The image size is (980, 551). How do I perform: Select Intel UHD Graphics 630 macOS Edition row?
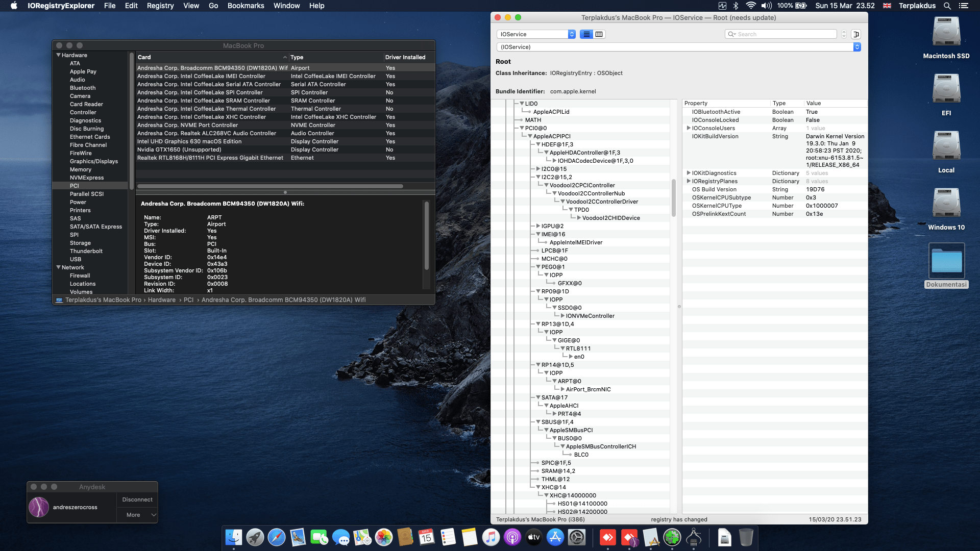(x=285, y=141)
